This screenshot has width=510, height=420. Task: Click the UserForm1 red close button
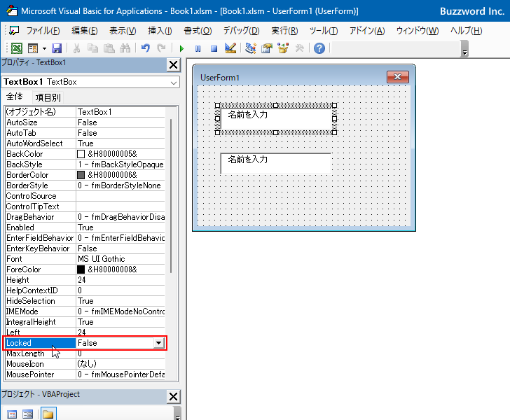(397, 77)
